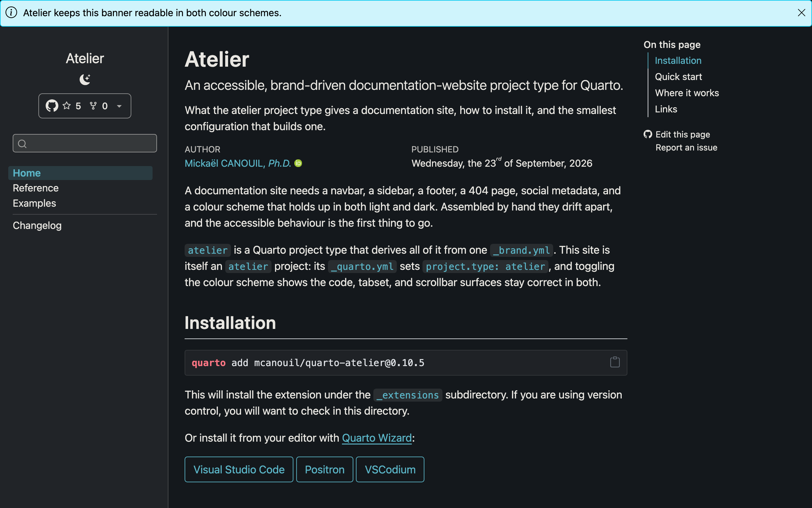Copy the quarto add command to clipboard
Screen dimensions: 812x508
(615, 362)
